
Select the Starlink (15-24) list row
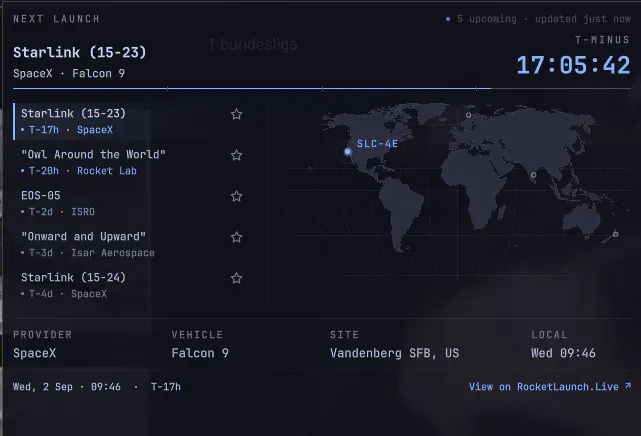132,285
